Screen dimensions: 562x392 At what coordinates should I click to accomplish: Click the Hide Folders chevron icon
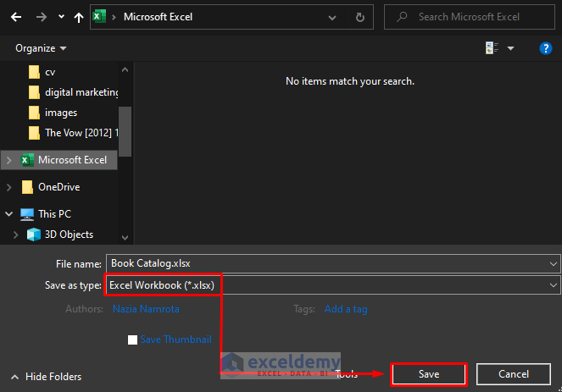(x=14, y=377)
